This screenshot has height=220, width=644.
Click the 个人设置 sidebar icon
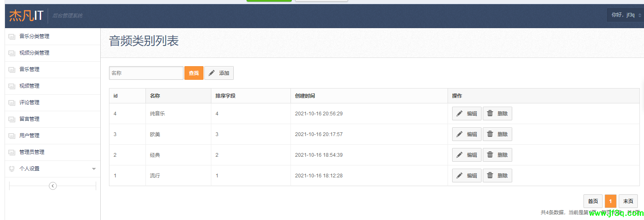[x=12, y=169]
